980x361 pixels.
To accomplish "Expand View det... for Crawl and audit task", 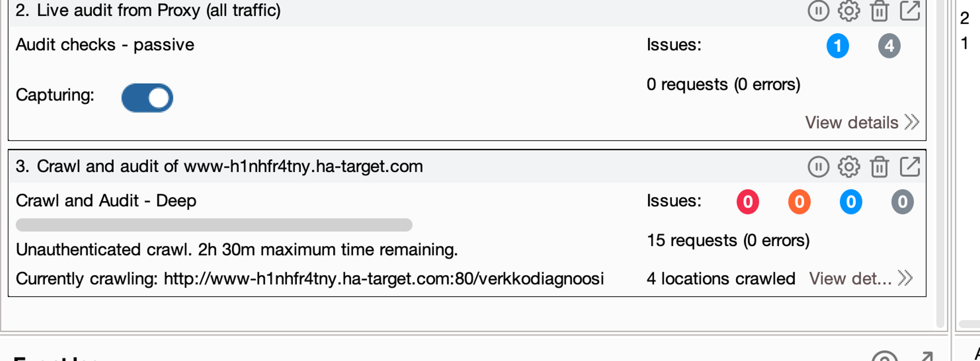I will tap(861, 278).
